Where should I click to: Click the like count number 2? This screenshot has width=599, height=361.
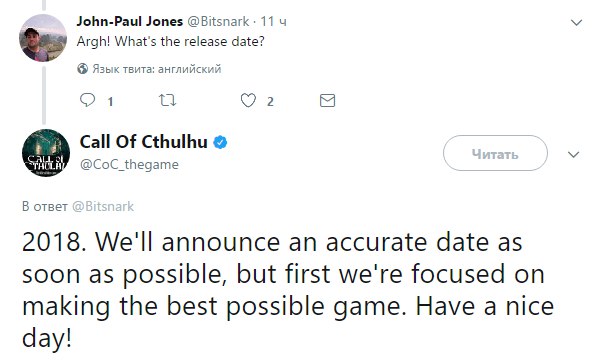click(270, 102)
